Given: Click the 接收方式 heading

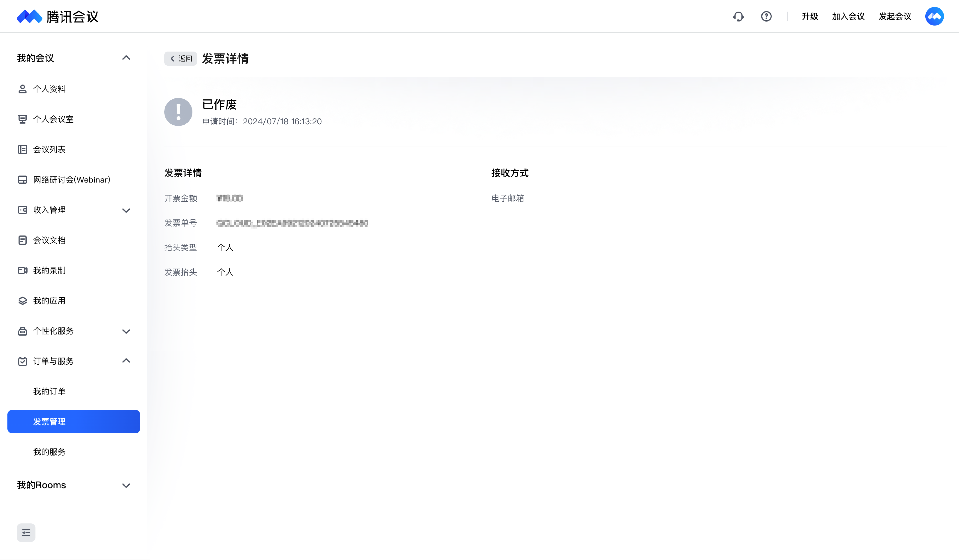Looking at the screenshot, I should (x=510, y=173).
